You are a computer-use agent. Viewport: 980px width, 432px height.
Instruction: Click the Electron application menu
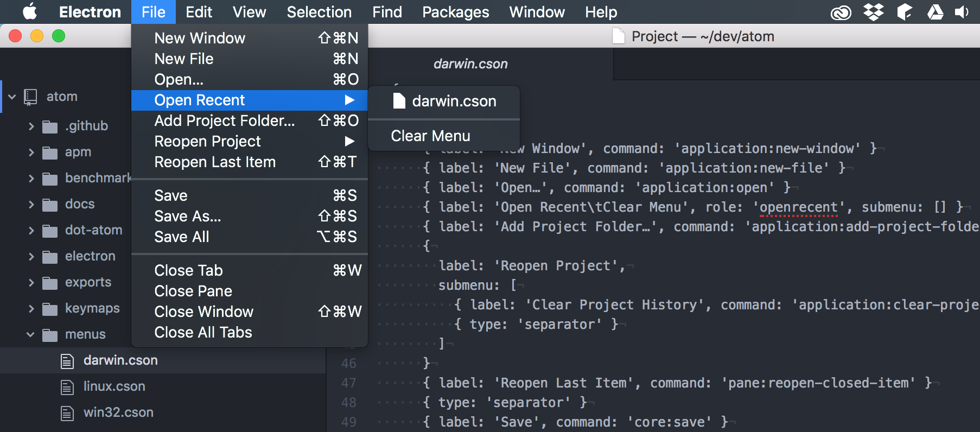[x=90, y=12]
